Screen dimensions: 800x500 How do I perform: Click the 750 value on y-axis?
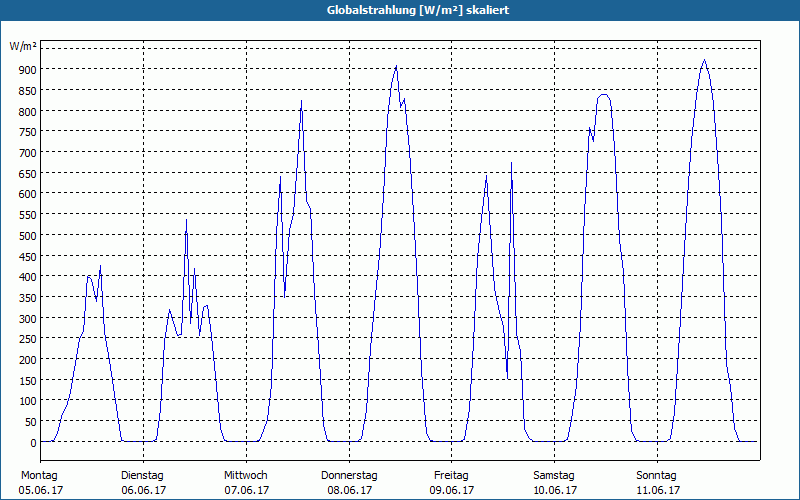(28, 132)
